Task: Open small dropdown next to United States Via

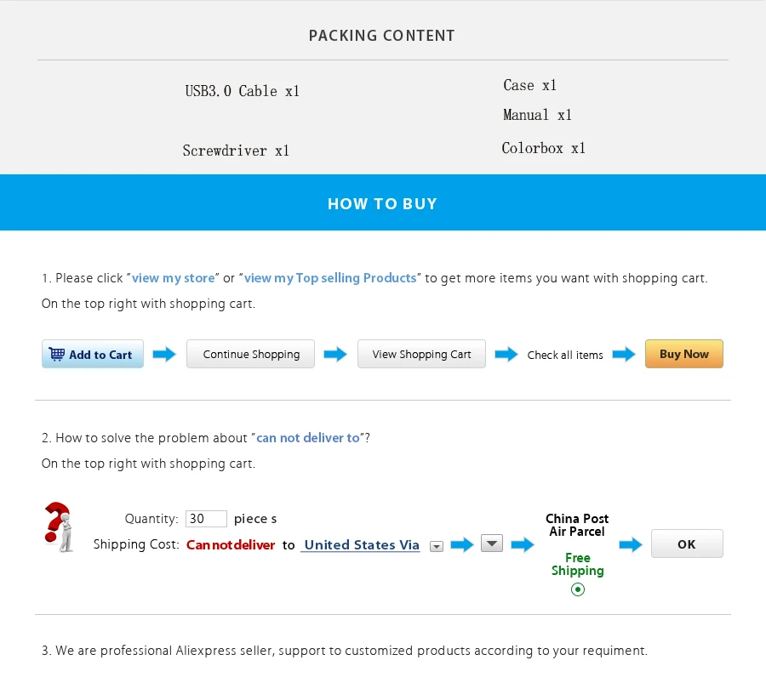Action: [436, 546]
